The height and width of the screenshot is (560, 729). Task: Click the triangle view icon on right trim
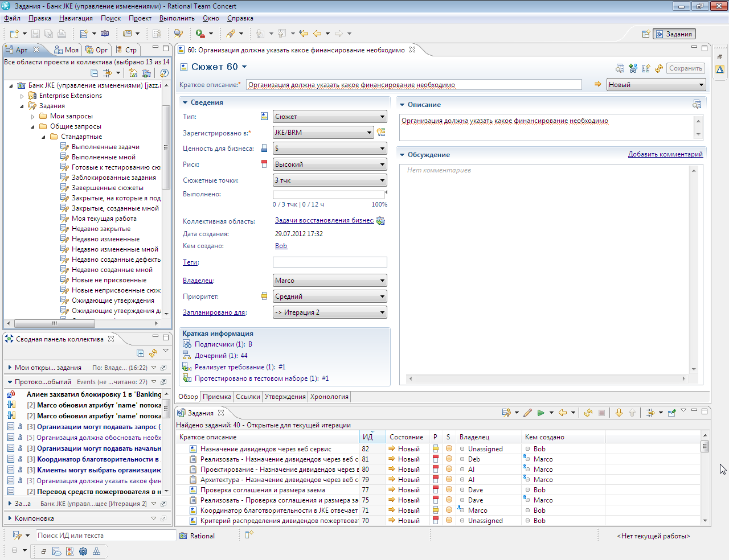pos(720,69)
